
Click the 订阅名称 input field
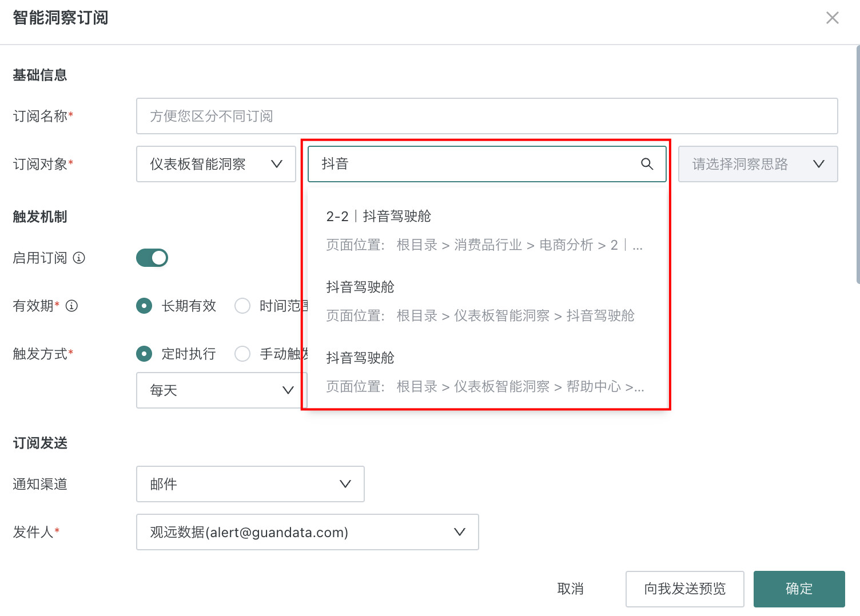pyautogui.click(x=487, y=116)
